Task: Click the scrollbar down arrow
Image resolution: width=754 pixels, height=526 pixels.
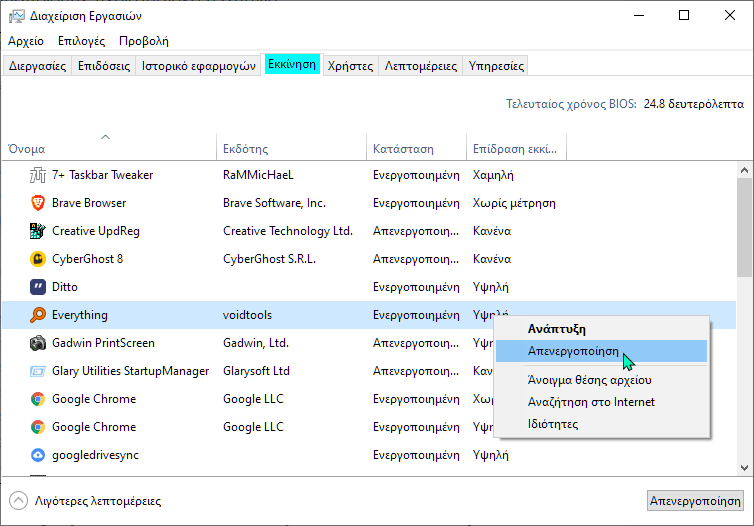Action: pos(744,467)
